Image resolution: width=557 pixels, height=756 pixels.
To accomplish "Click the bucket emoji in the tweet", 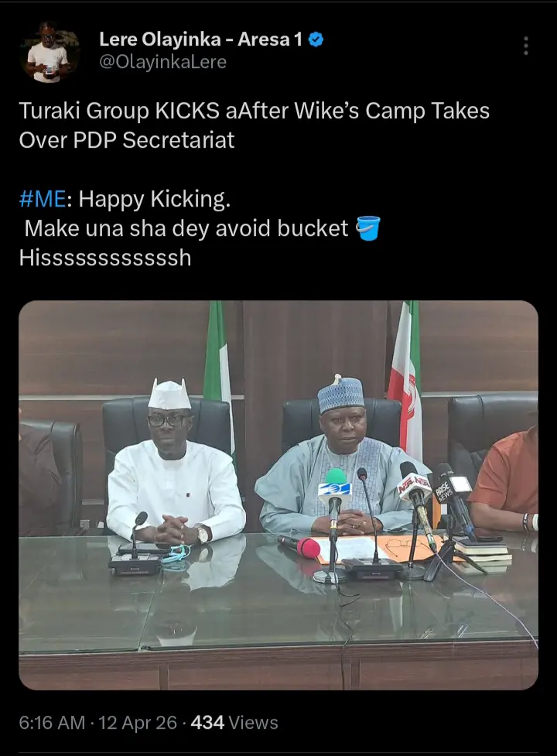I will [x=368, y=229].
